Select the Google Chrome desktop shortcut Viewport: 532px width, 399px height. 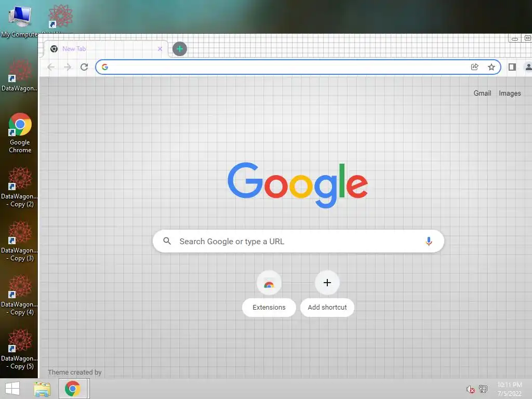click(x=20, y=133)
